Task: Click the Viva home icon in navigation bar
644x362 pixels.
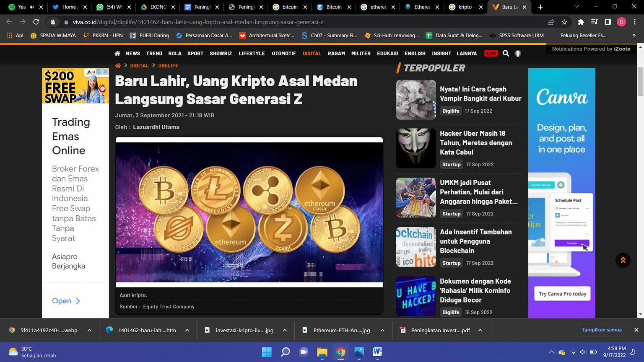Action: pyautogui.click(x=117, y=53)
